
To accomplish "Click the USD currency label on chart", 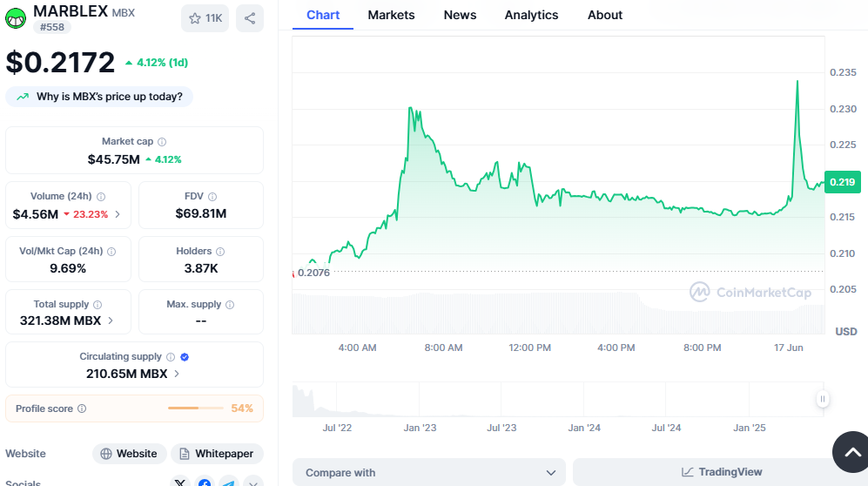I will (846, 332).
